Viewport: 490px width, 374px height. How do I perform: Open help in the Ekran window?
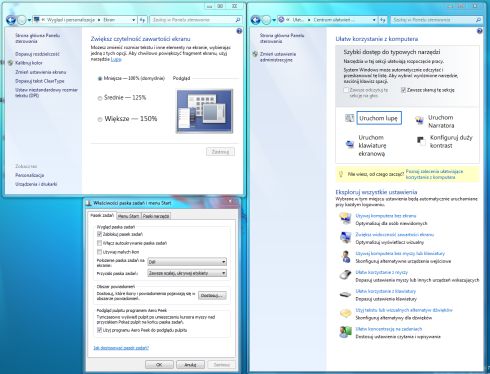(239, 31)
